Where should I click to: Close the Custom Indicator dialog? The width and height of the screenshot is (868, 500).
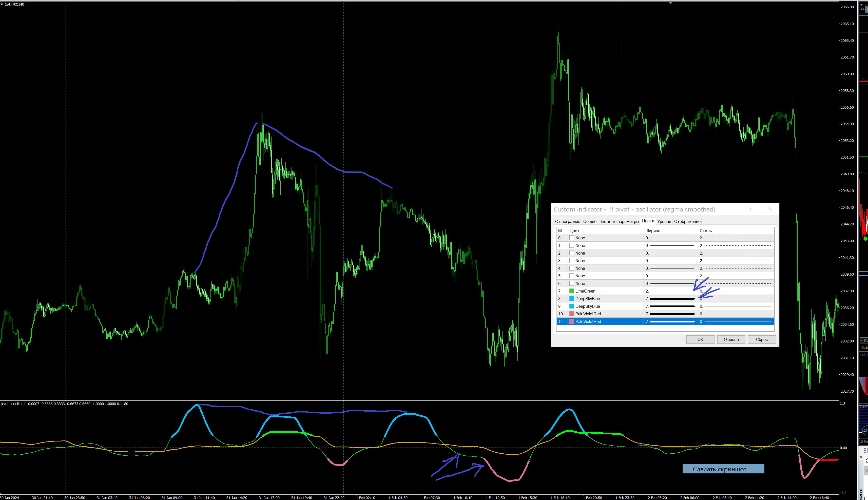(769, 209)
